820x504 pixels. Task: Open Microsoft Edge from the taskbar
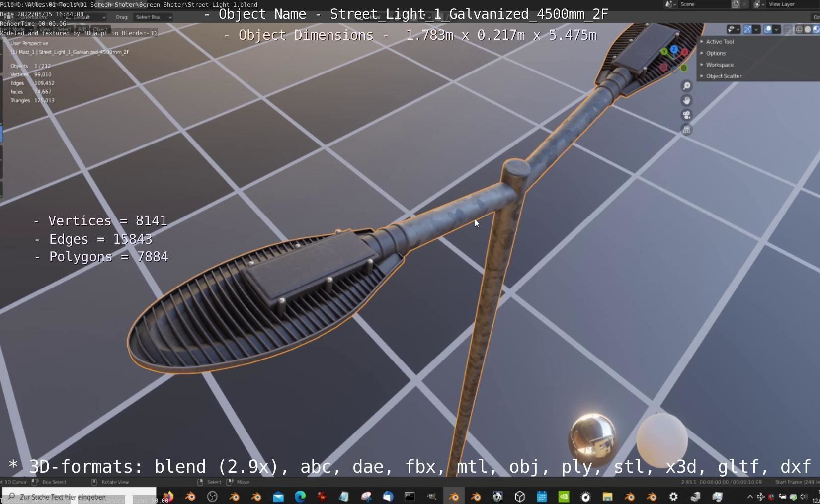pyautogui.click(x=300, y=497)
